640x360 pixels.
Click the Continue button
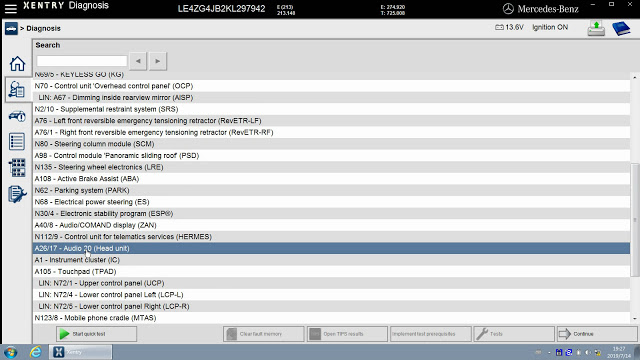597,334
